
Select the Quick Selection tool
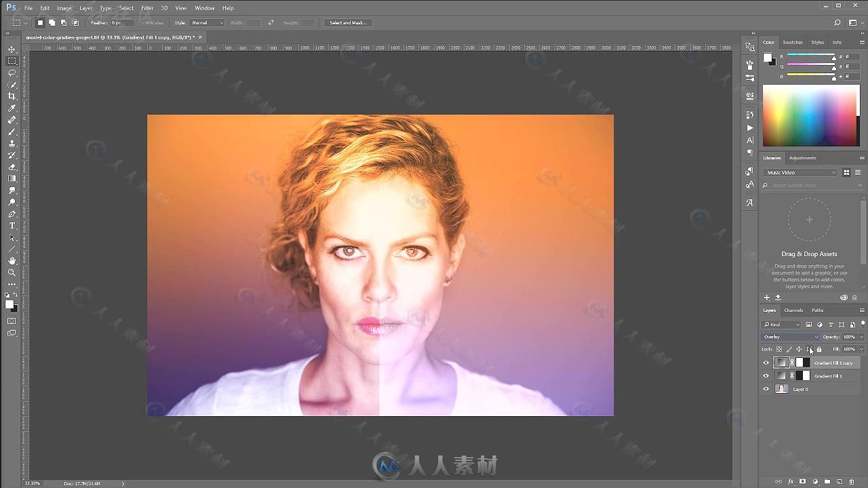coord(12,85)
